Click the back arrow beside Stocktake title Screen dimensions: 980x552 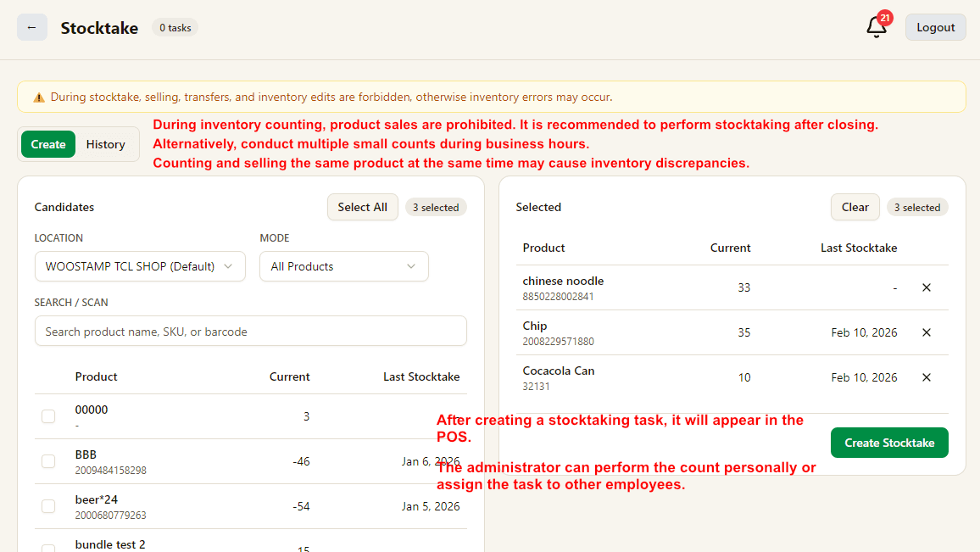click(x=31, y=27)
